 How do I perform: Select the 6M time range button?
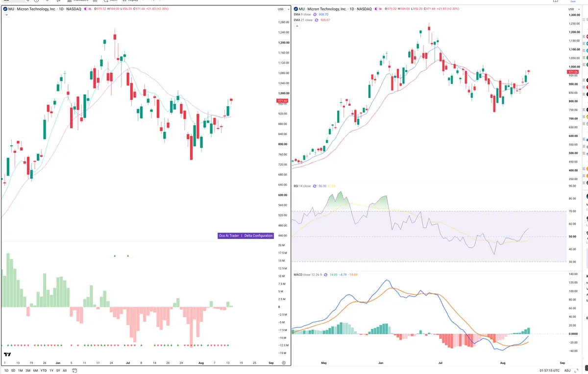point(35,371)
